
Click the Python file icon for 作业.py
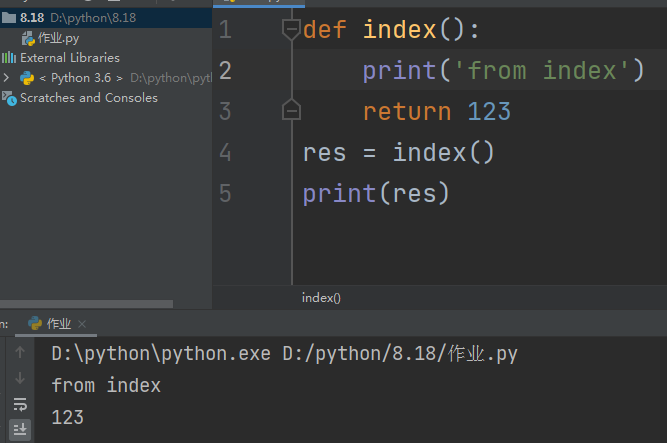pos(27,38)
